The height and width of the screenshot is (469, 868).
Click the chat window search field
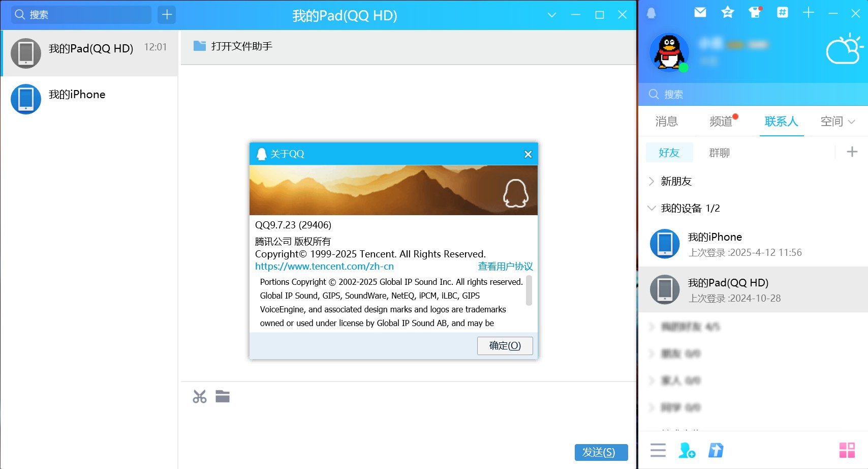point(82,15)
